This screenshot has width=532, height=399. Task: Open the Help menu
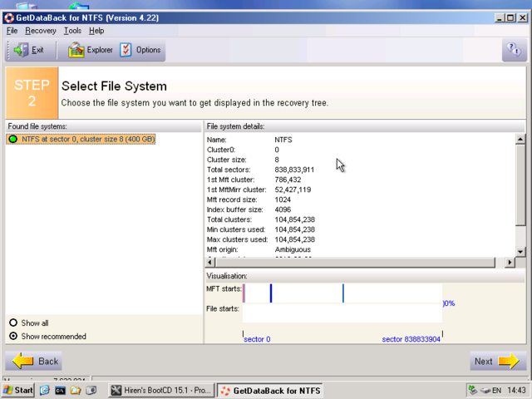point(96,31)
